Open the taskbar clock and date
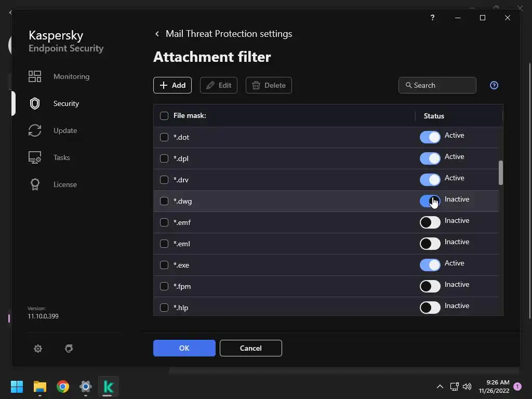 tap(494, 387)
